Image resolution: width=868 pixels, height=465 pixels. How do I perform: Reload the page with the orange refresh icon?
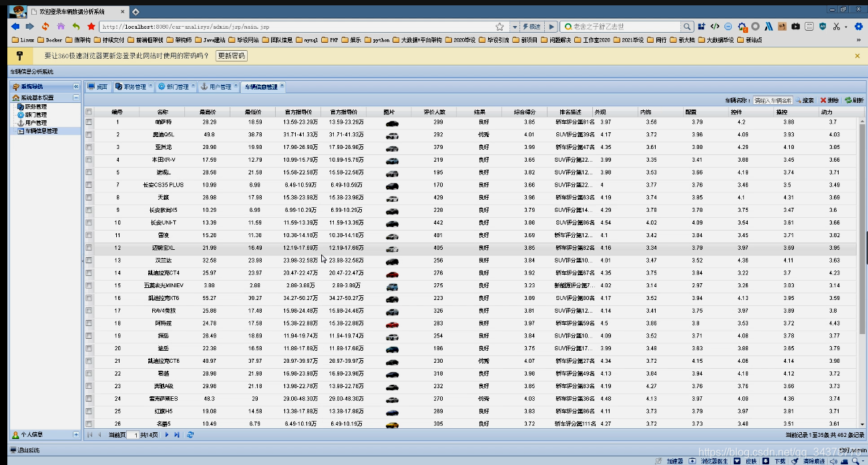45,27
